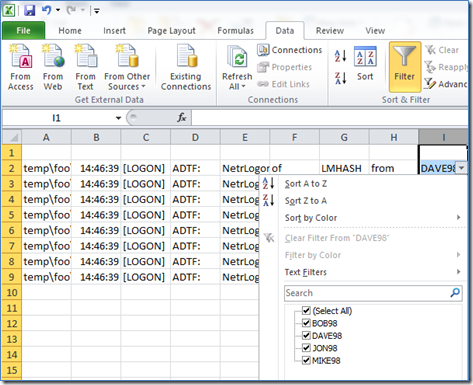This screenshot has width=473, height=385.
Task: Import data From Access
Action: [21, 67]
